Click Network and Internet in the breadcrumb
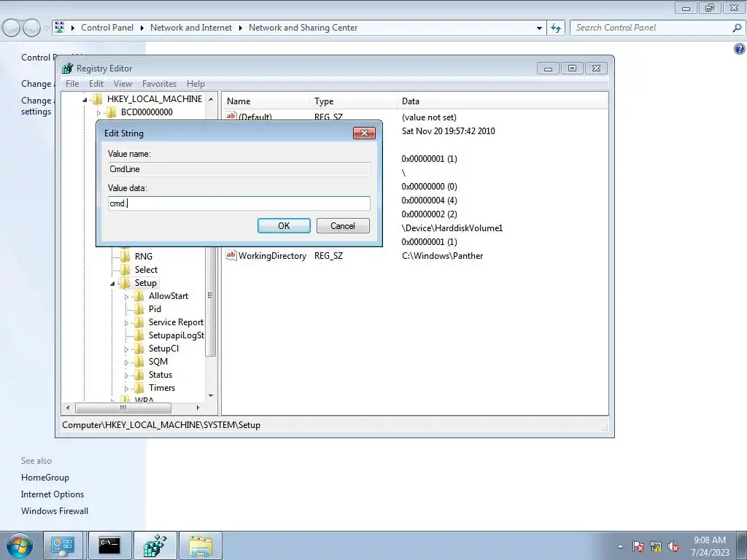 point(191,28)
